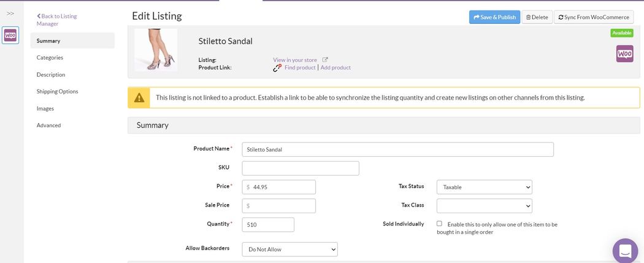Enable the Sold Individually checkbox
644x263 pixels.
tap(439, 224)
